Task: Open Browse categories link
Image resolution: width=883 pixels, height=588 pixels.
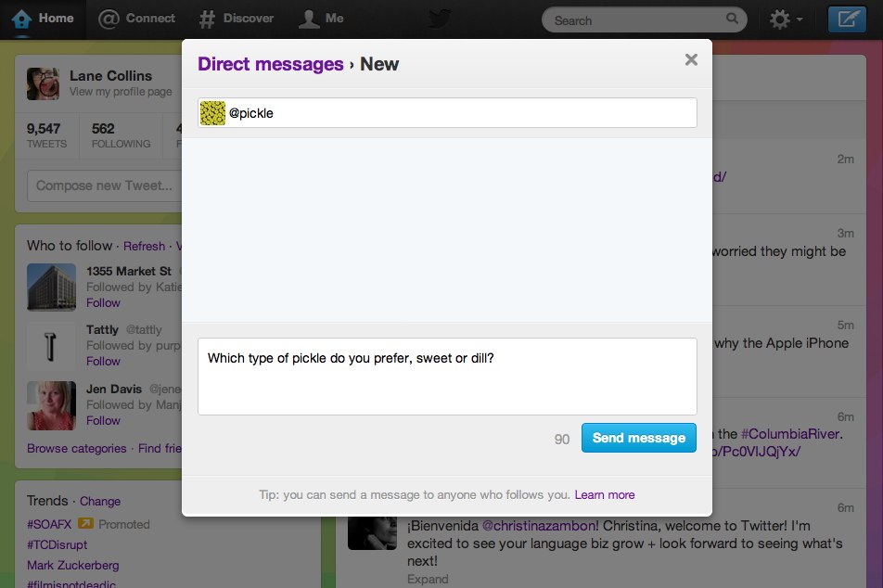Action: [x=77, y=448]
